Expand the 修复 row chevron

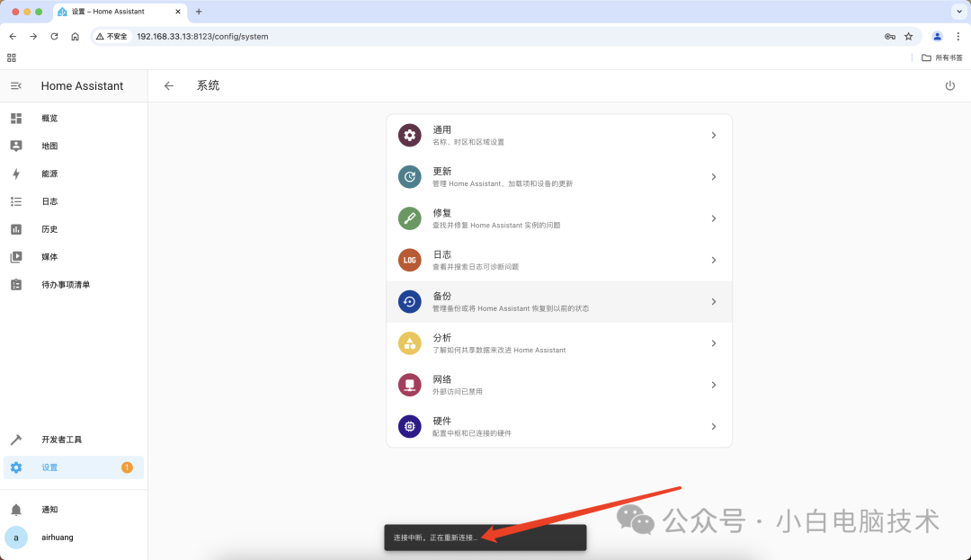[x=713, y=218]
